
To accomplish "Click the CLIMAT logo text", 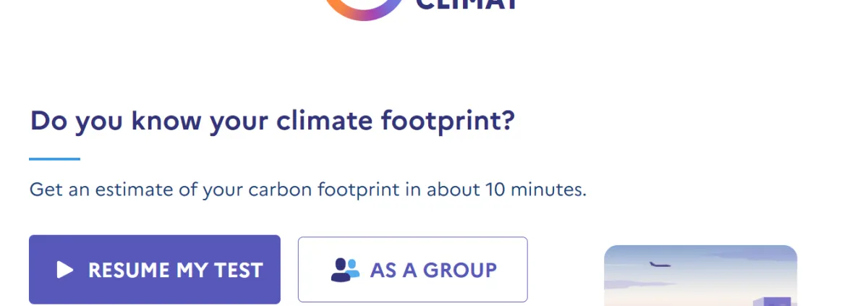I will point(467,5).
